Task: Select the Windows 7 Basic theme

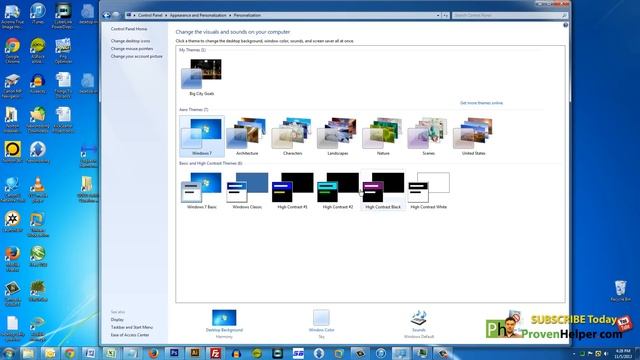Action: tap(202, 190)
